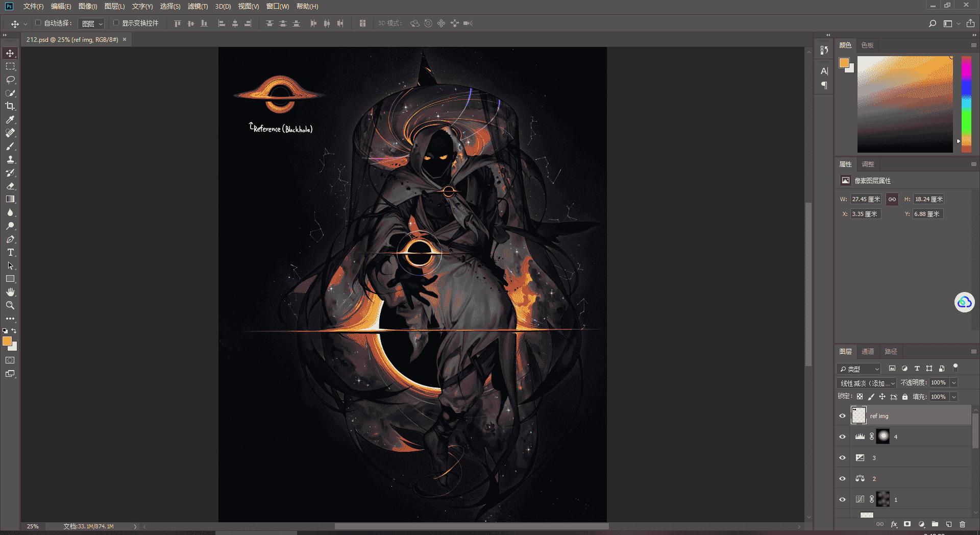Screen dimensions: 980x535
Task: Open the layer style fx menu
Action: point(894,524)
